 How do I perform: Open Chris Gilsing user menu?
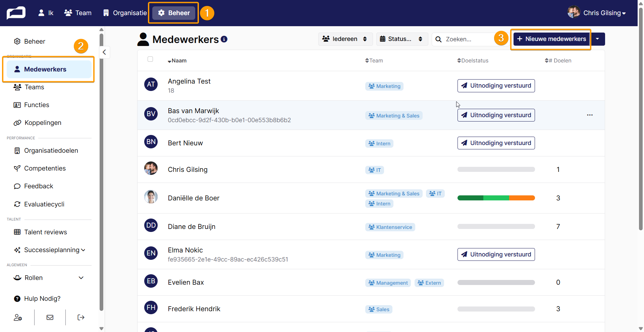tap(597, 13)
